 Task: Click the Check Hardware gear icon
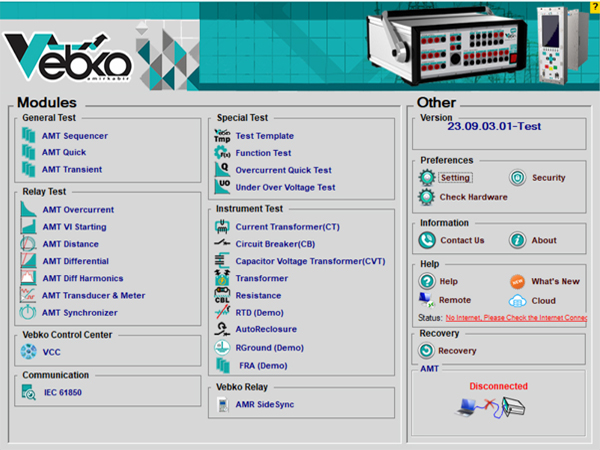427,197
